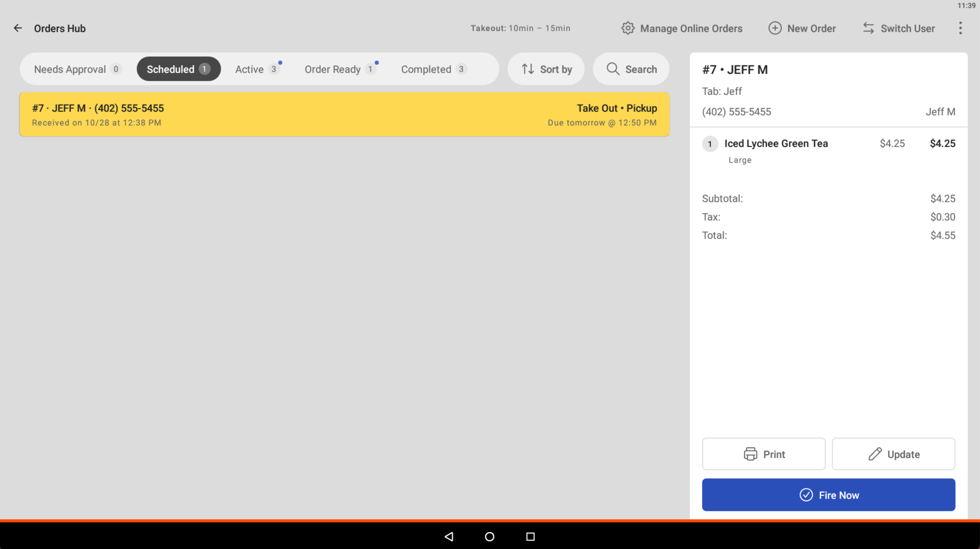980x549 pixels.
Task: Open the overflow menu with three dots
Action: 960,28
